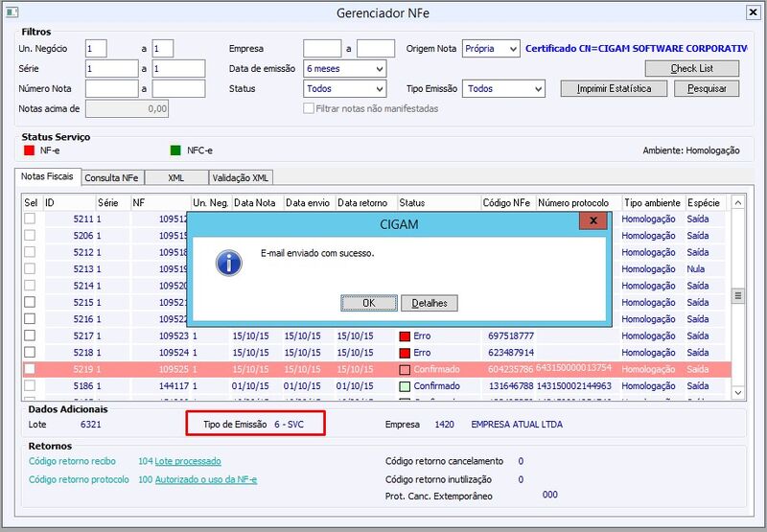Click the red NF-e service status indicator
767x532 pixels.
[x=30, y=150]
